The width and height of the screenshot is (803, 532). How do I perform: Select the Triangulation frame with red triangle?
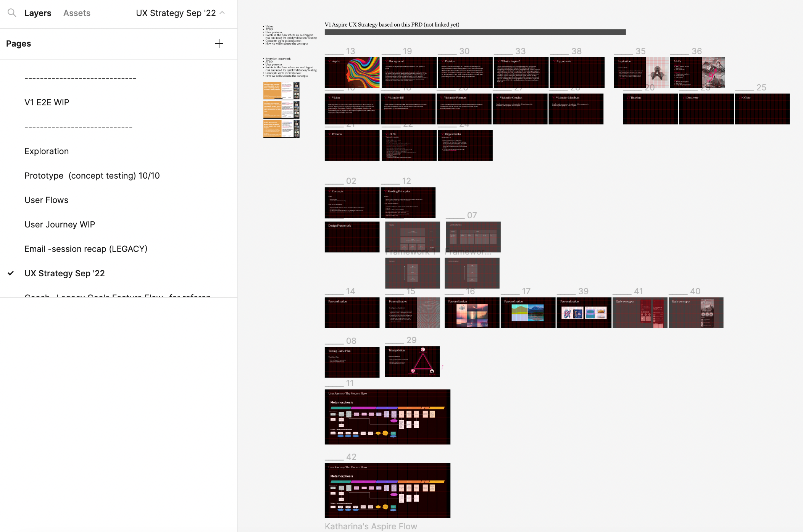(x=412, y=361)
